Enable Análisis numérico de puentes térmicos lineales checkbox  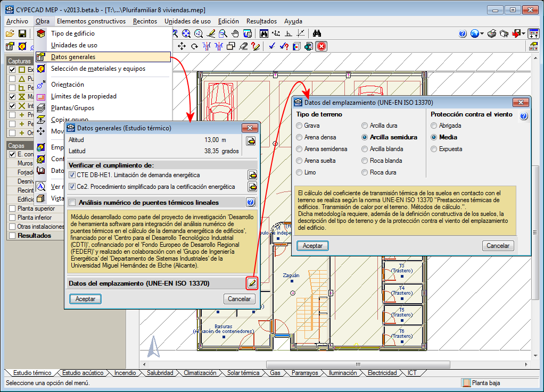pyautogui.click(x=72, y=202)
